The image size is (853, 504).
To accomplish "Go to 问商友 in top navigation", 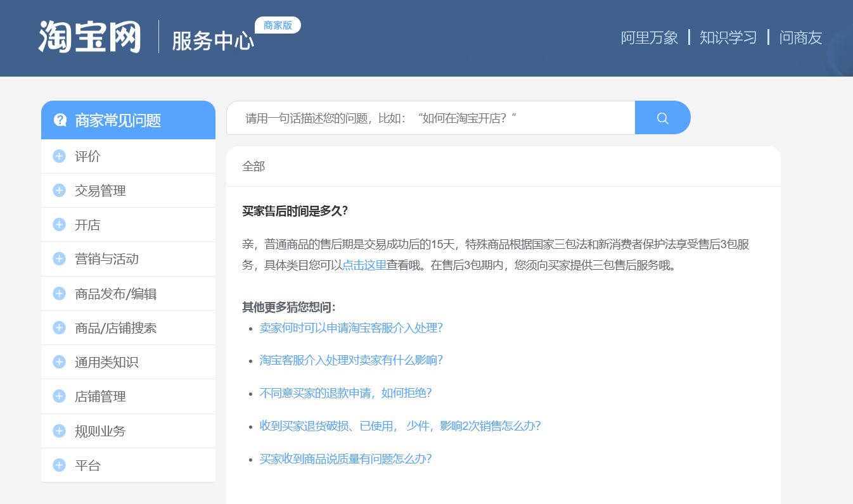I will (x=801, y=37).
